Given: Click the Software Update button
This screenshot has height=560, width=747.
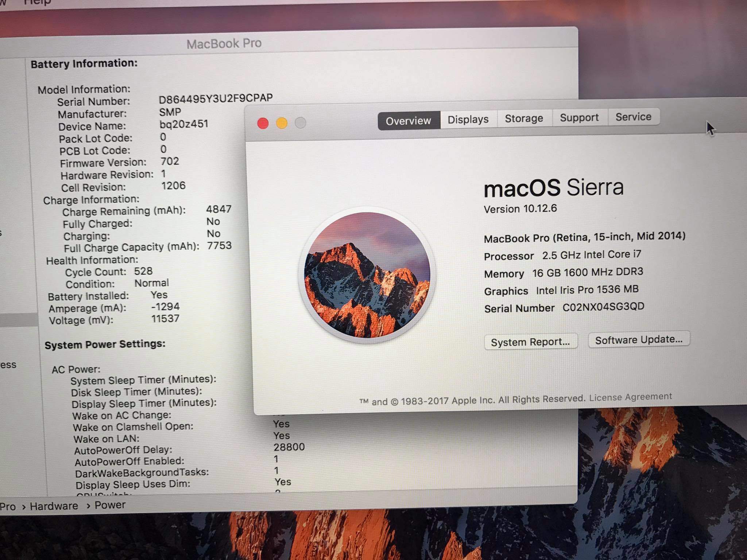Looking at the screenshot, I should click(639, 340).
